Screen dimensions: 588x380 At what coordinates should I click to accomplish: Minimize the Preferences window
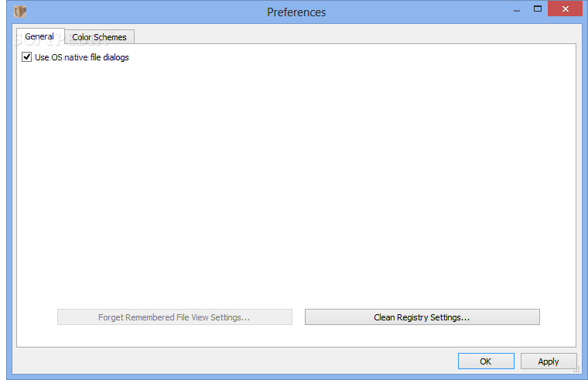click(x=517, y=10)
